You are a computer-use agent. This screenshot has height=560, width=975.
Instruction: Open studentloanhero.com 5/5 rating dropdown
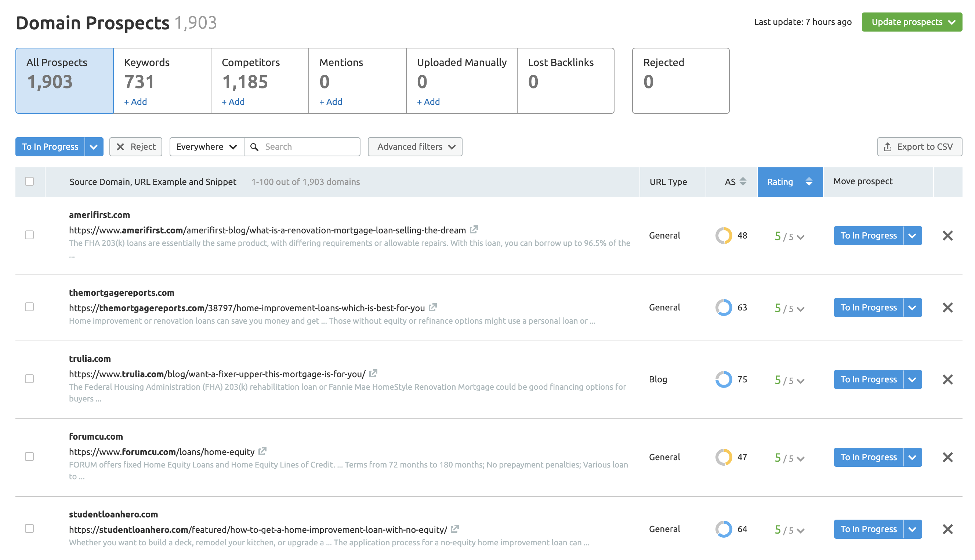789,529
